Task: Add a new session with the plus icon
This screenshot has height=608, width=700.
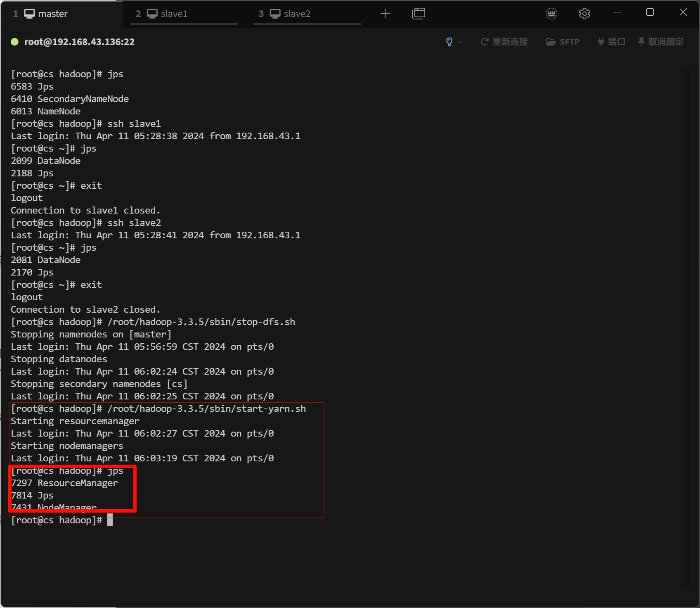Action: (x=385, y=14)
